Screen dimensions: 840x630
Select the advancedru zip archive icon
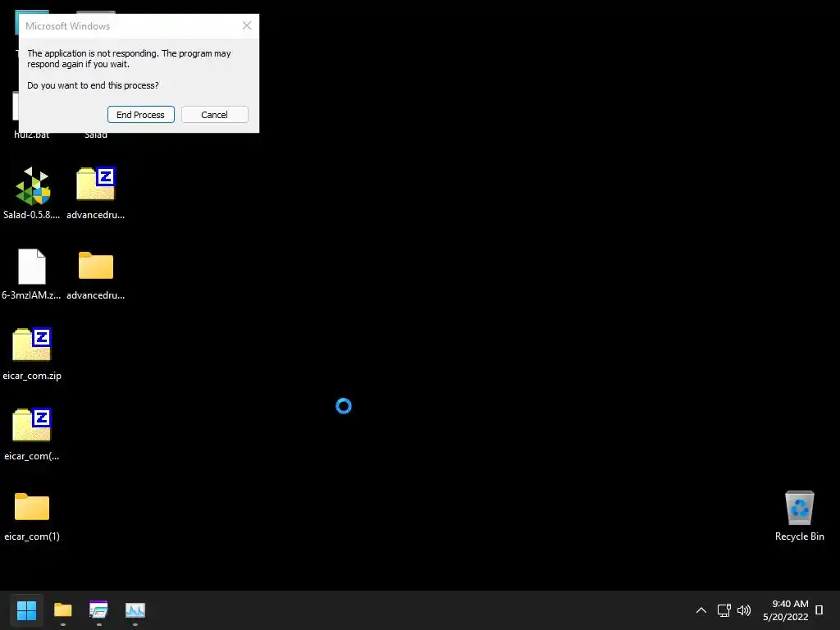click(96, 184)
